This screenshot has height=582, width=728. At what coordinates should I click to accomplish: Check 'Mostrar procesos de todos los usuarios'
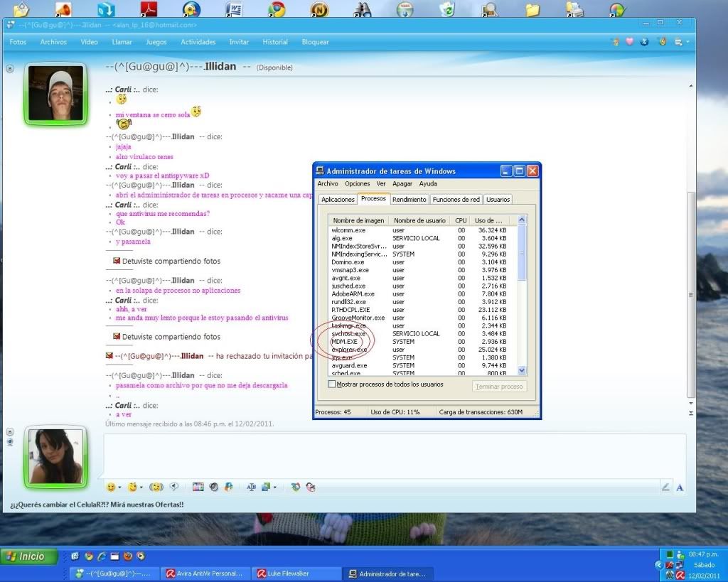pos(332,384)
